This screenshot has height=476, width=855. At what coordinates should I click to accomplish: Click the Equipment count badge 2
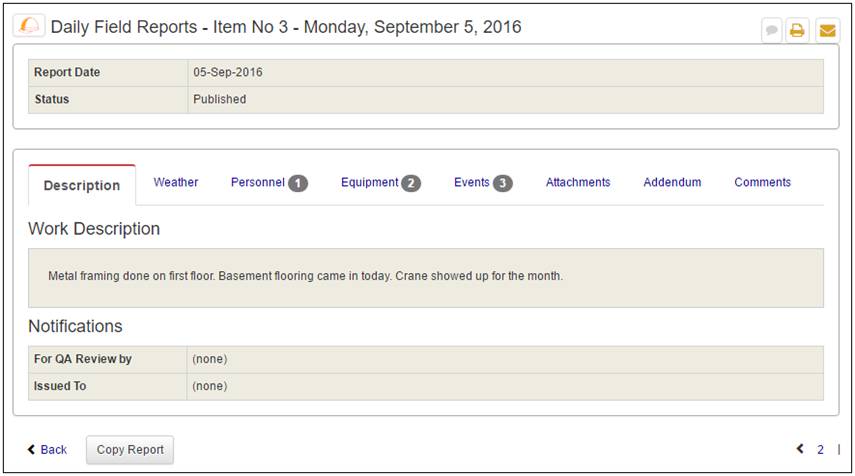coord(411,183)
